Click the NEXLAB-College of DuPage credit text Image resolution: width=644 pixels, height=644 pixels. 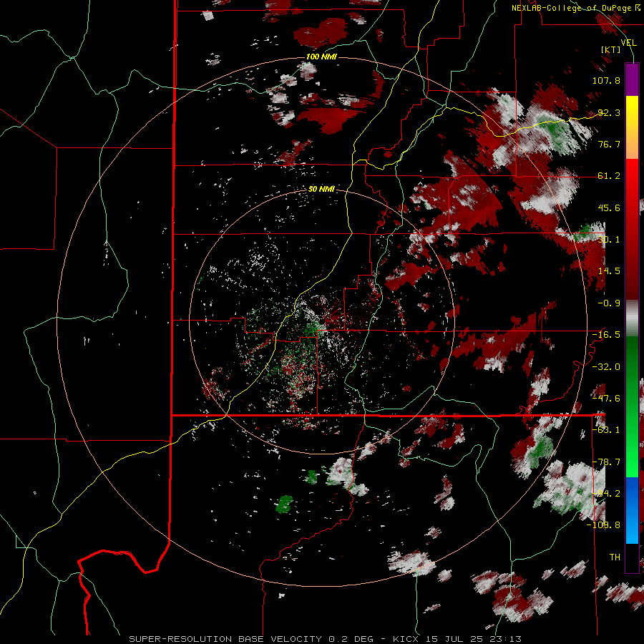click(x=571, y=8)
